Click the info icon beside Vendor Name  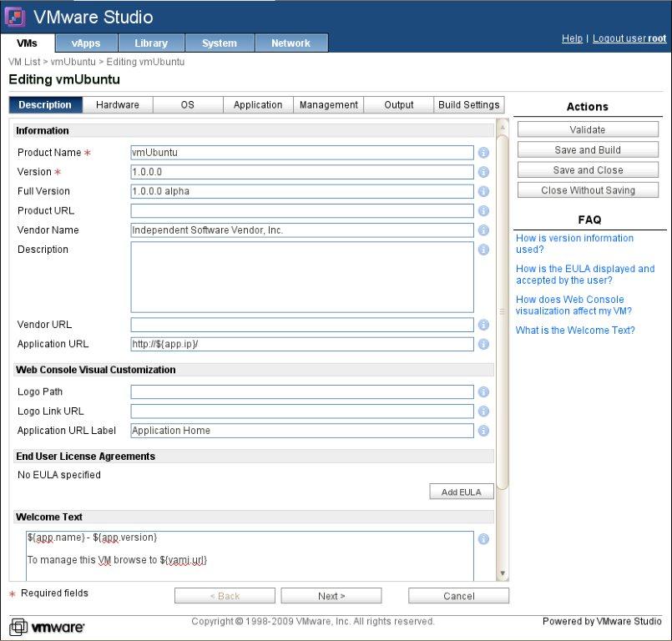click(483, 230)
